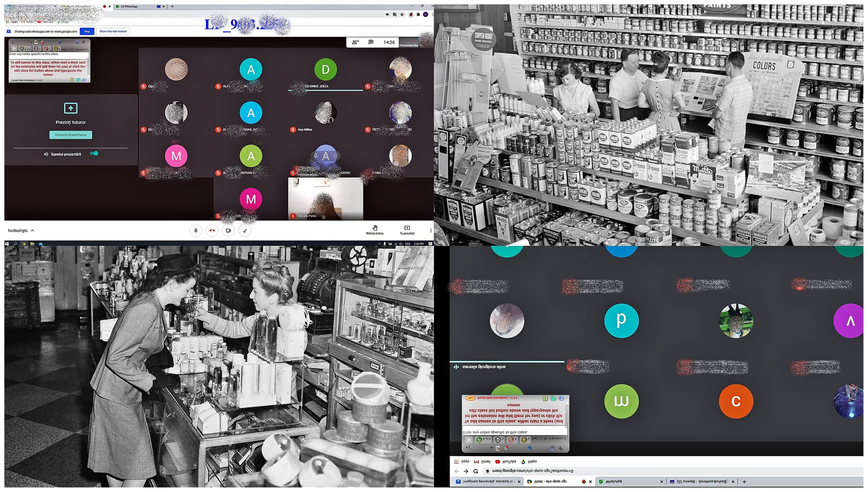
Task: Click the Stop sharing button
Action: [x=87, y=31]
